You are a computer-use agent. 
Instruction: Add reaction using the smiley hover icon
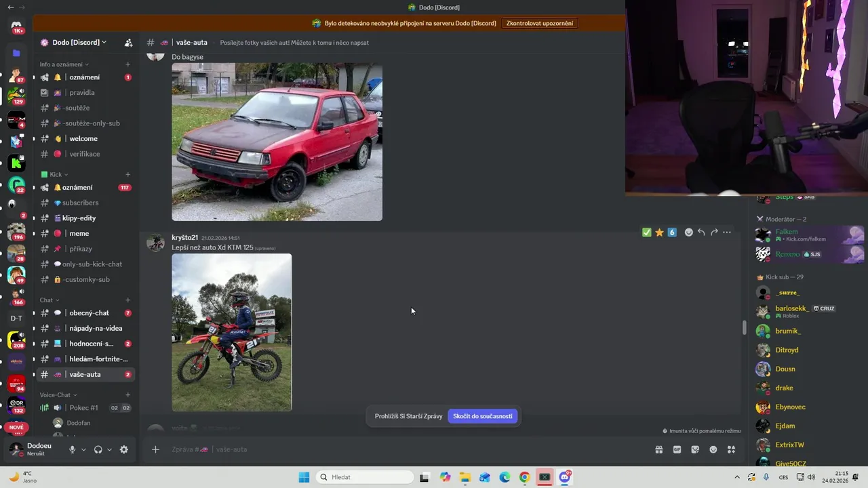(689, 232)
